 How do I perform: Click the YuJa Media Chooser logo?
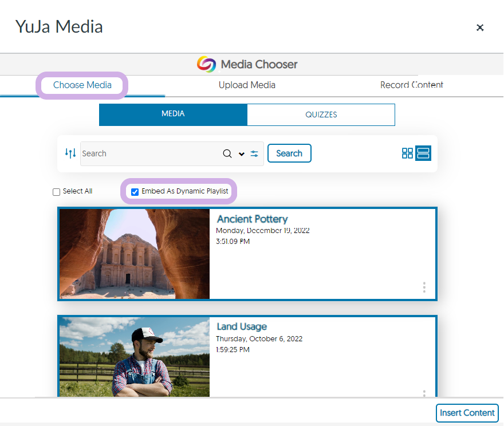(x=206, y=64)
